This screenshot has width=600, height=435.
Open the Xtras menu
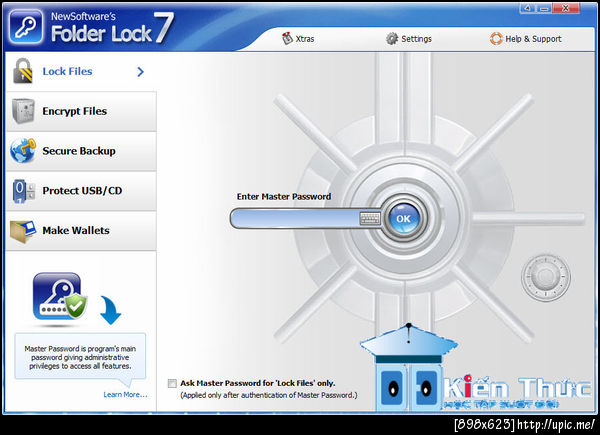[298, 39]
